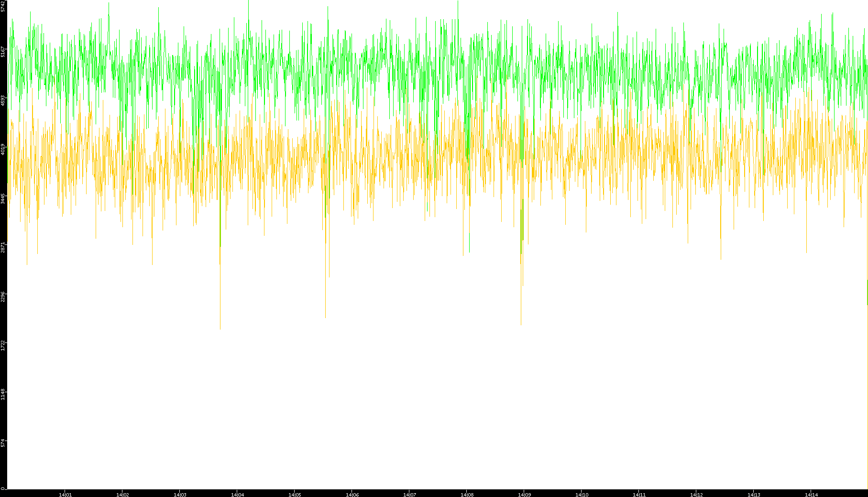Select the 2871 label on the vertical axis
This screenshot has height=497, width=868.
click(x=3, y=247)
